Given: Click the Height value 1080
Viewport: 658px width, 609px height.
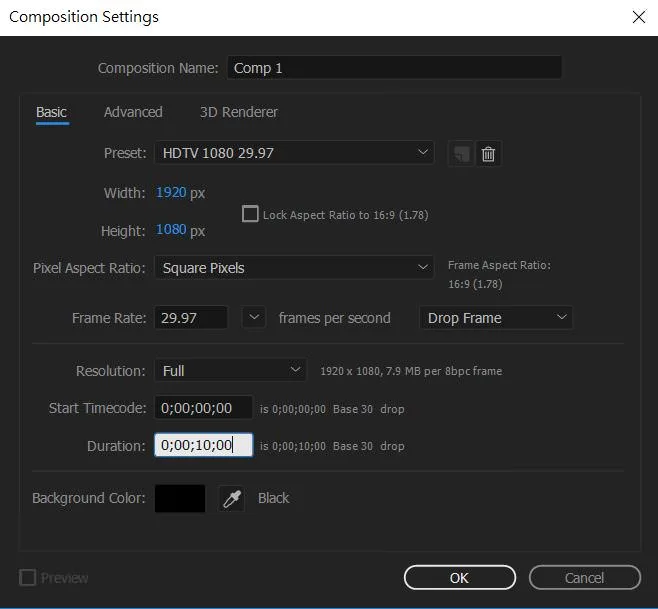Looking at the screenshot, I should tap(171, 229).
